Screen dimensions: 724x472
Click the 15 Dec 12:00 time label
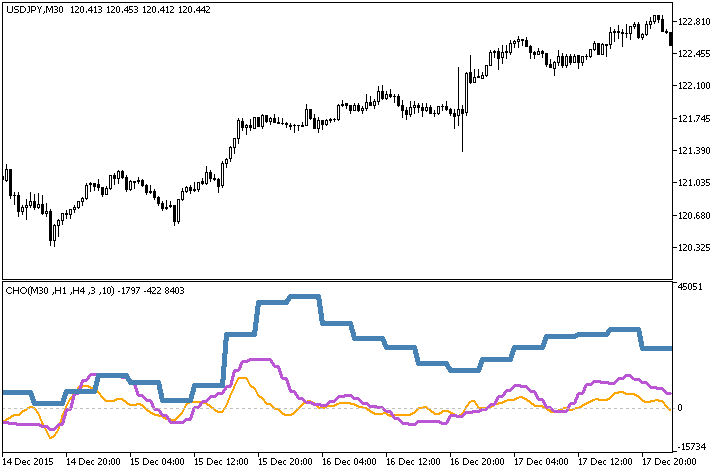222,462
